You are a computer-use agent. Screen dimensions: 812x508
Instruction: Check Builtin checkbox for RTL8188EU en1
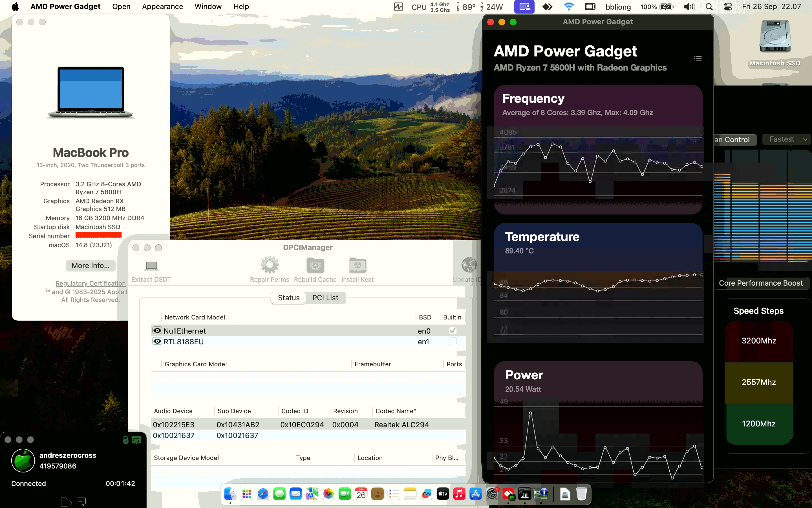453,341
